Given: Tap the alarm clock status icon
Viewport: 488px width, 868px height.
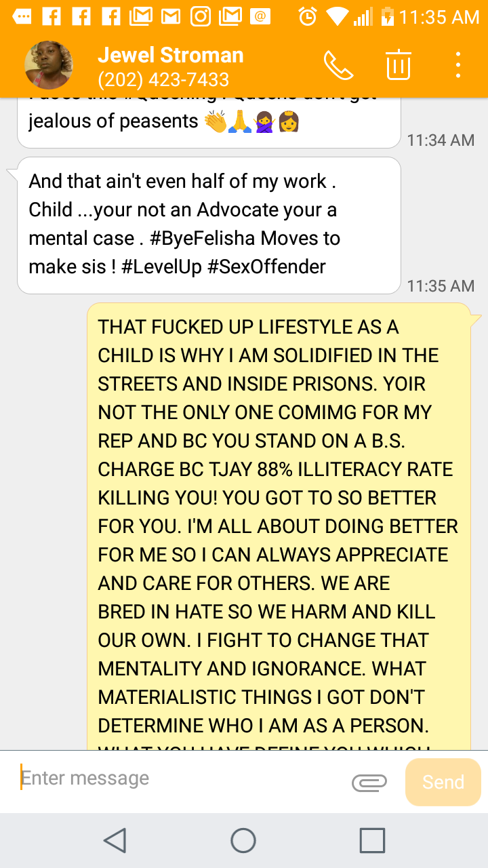Looking at the screenshot, I should [x=308, y=16].
